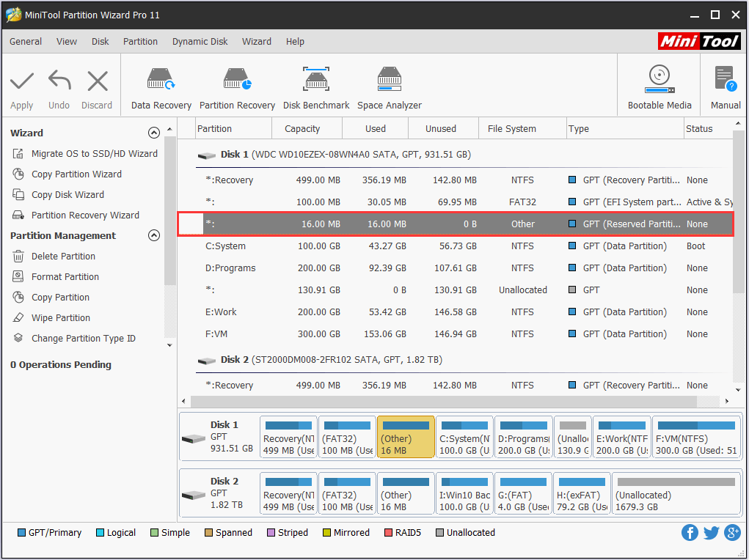Click the Undo arrow icon
This screenshot has height=560, width=749.
point(59,81)
